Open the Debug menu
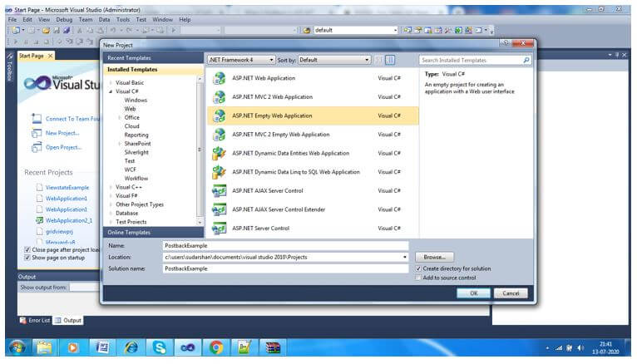The width and height of the screenshot is (637, 364). point(64,19)
